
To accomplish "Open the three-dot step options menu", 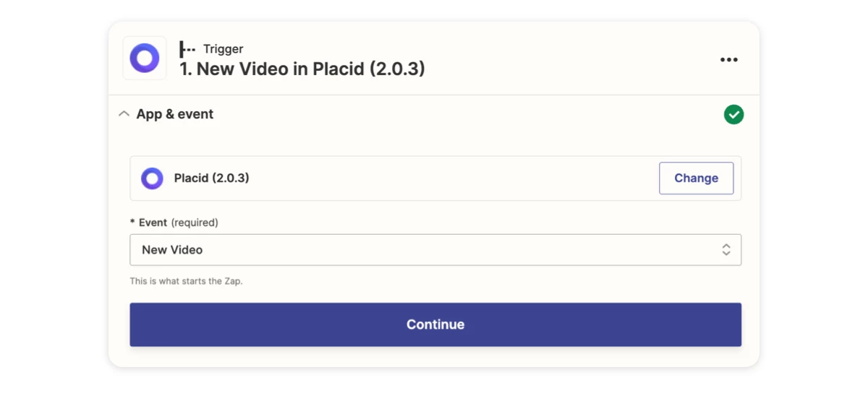I will (x=729, y=59).
